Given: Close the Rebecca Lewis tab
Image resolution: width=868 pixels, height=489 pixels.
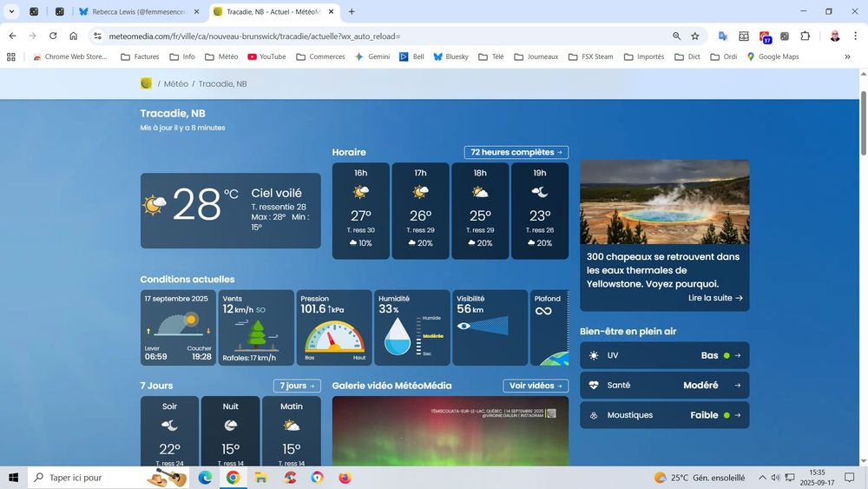Looking at the screenshot, I should 196,11.
